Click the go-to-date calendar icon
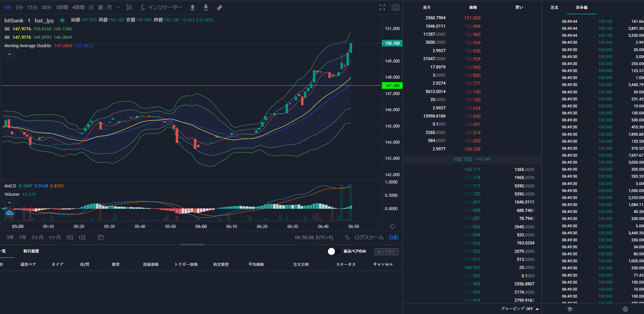Viewport: 644px width, 314px height. pyautogui.click(x=100, y=237)
